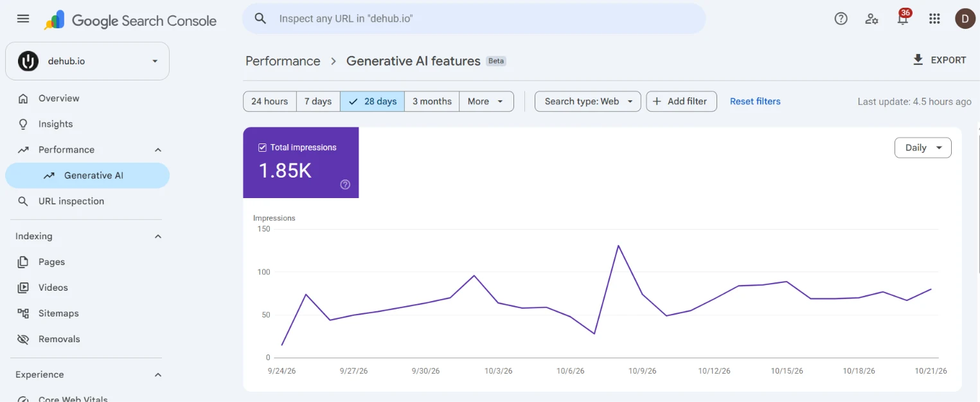Click the Removals eye-slash icon
980x402 pixels.
click(23, 339)
